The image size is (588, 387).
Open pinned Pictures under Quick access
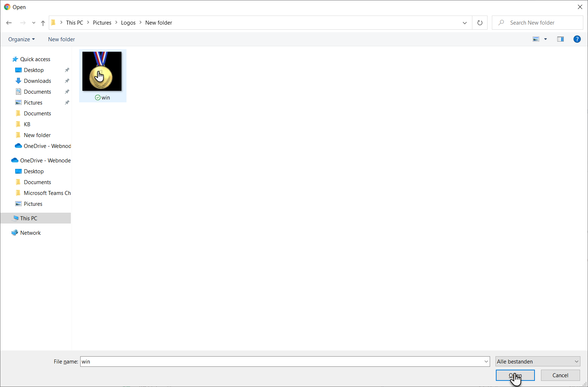click(33, 103)
